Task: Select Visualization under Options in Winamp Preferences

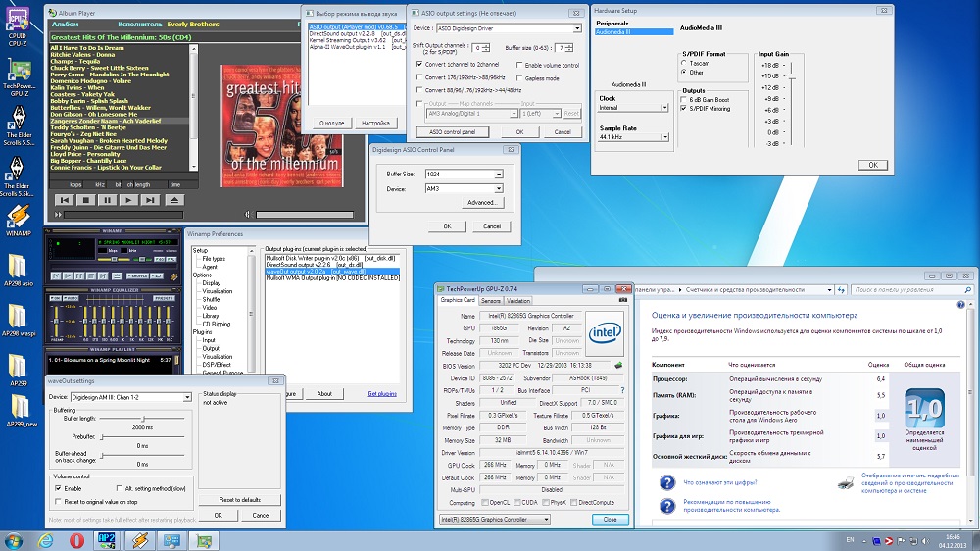Action: point(218,291)
